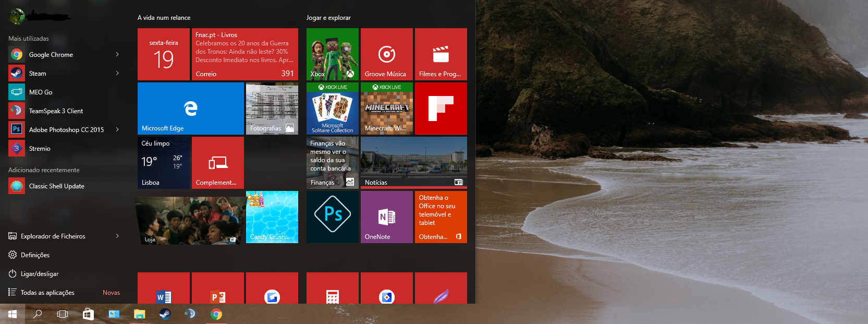The height and width of the screenshot is (324, 868).
Task: Click the Obtenha o Office tile
Action: pyautogui.click(x=441, y=217)
